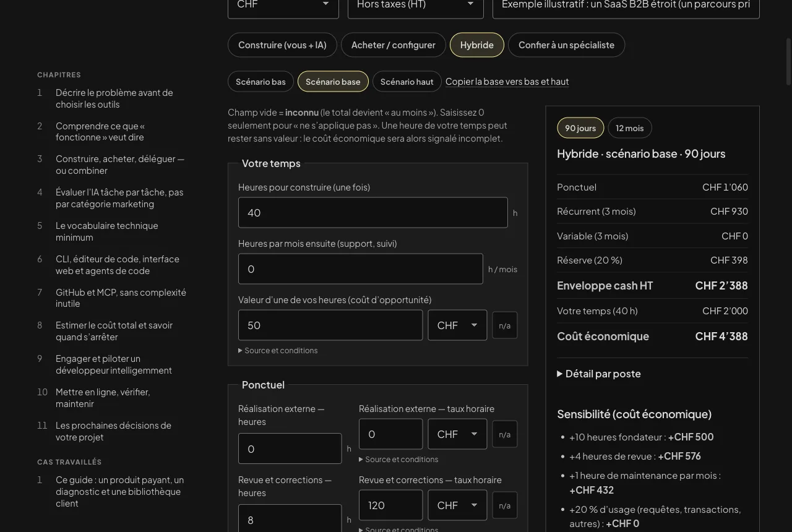Screen dimensions: 792x532
Task: Choose 'Confier à un spécialiste' option
Action: click(x=566, y=45)
